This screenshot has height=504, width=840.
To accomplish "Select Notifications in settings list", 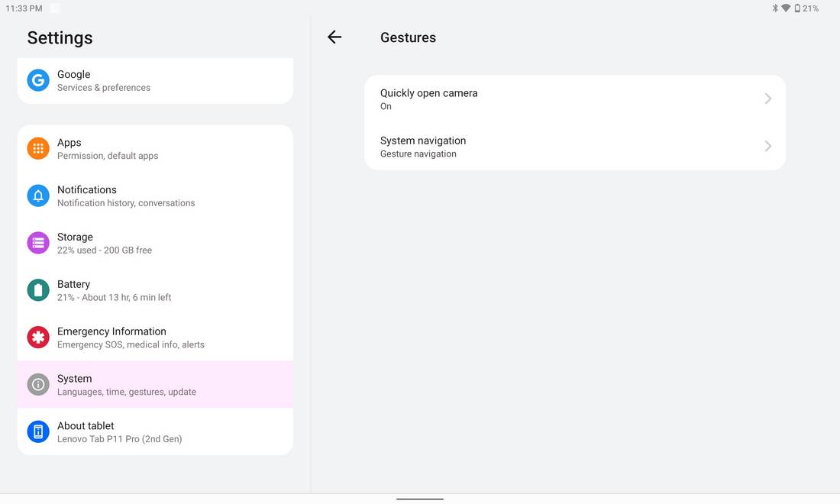I will (x=155, y=196).
